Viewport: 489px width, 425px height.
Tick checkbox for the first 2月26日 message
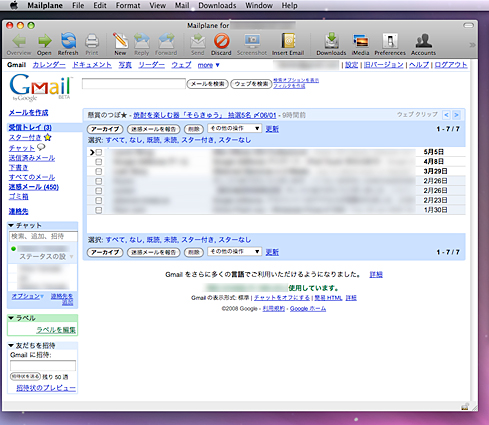pyautogui.click(x=99, y=181)
